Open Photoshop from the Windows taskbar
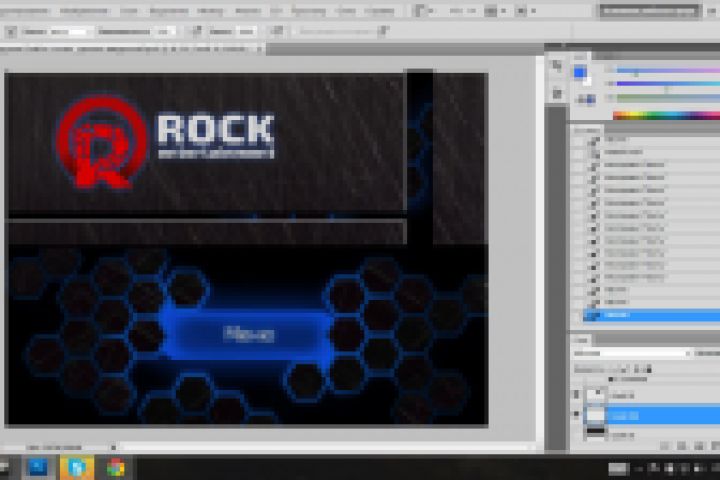720x480 pixels. pos(39,468)
